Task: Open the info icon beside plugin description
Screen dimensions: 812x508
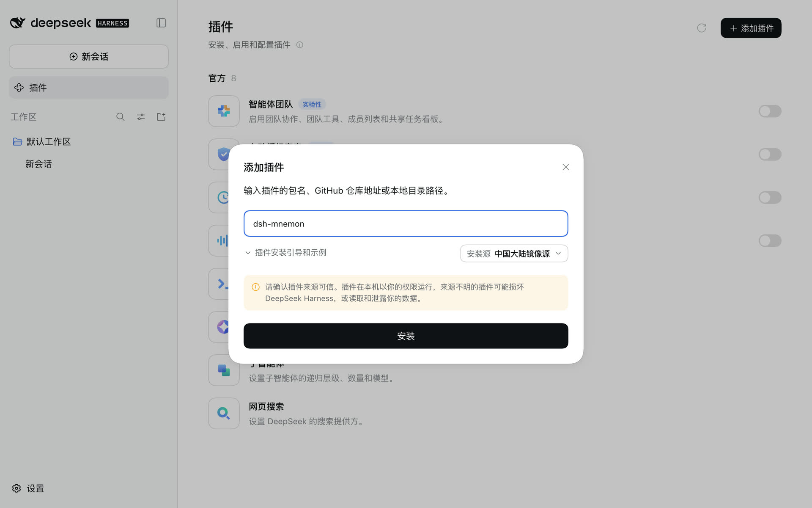Action: (300, 45)
